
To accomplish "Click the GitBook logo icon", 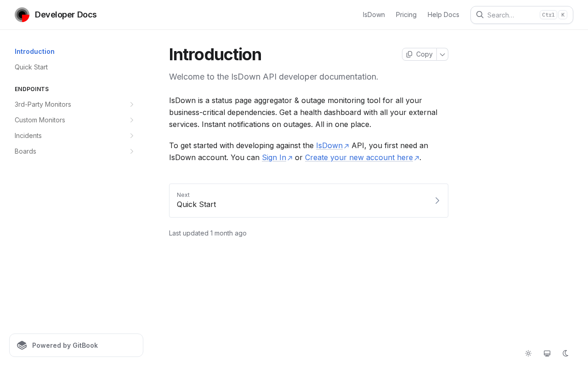I will [22, 345].
